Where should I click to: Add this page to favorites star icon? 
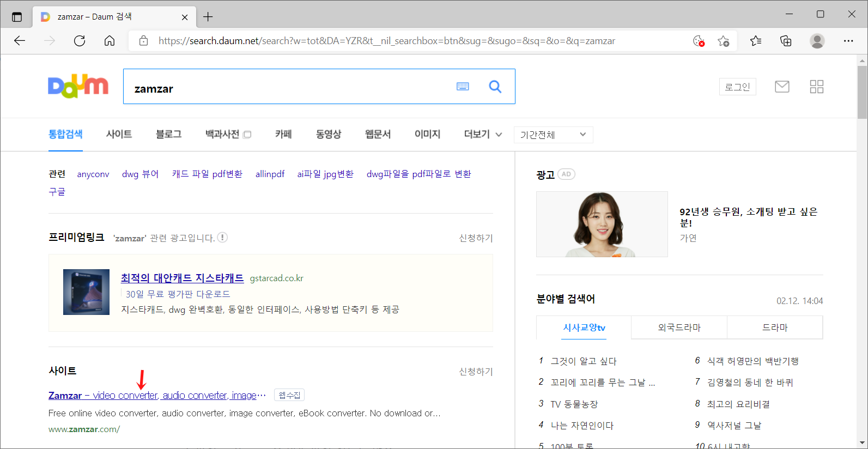pyautogui.click(x=724, y=41)
